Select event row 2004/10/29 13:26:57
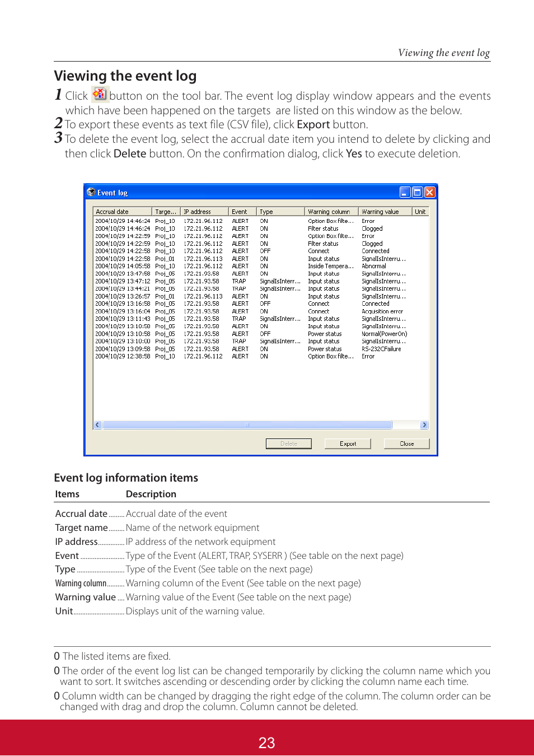 pyautogui.click(x=261, y=296)
